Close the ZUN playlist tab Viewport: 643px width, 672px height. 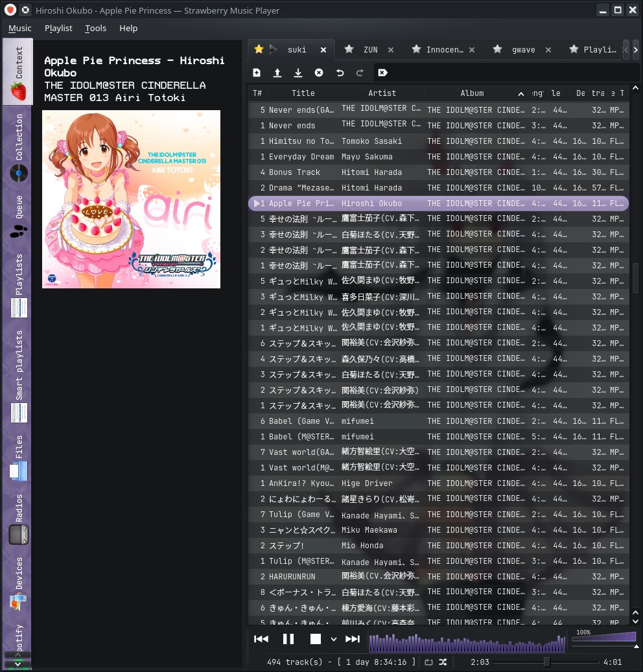[390, 50]
